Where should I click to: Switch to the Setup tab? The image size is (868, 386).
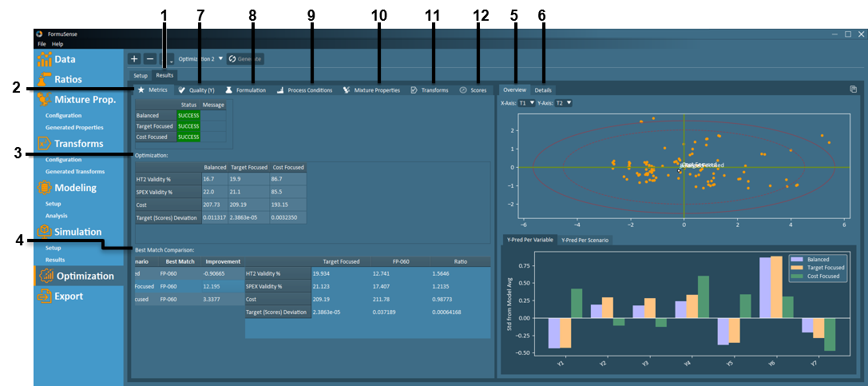pyautogui.click(x=141, y=76)
